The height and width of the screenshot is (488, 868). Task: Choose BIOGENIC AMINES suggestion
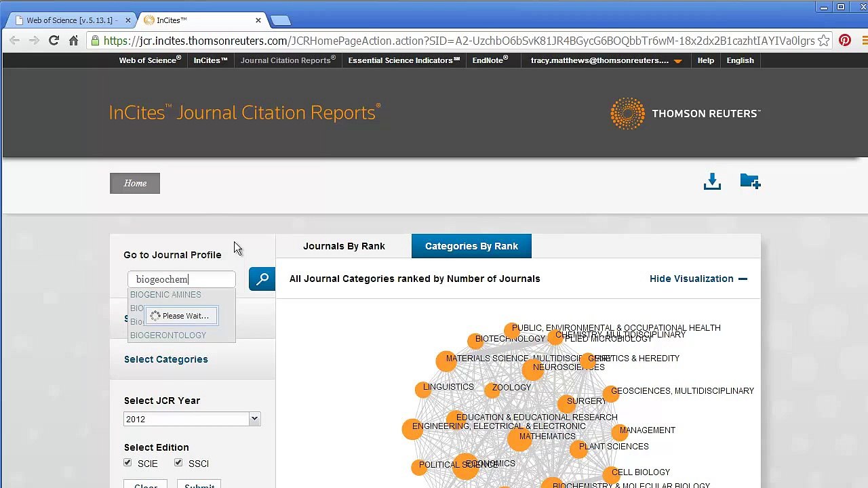pos(165,295)
